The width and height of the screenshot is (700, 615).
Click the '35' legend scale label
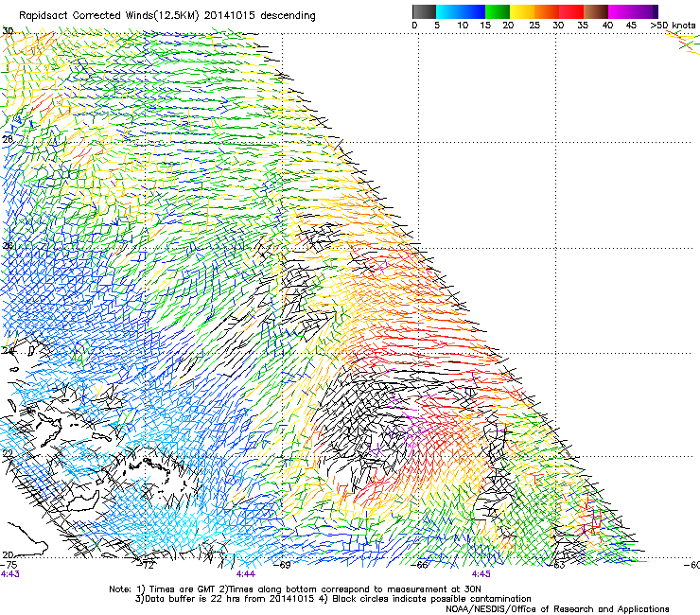(583, 26)
